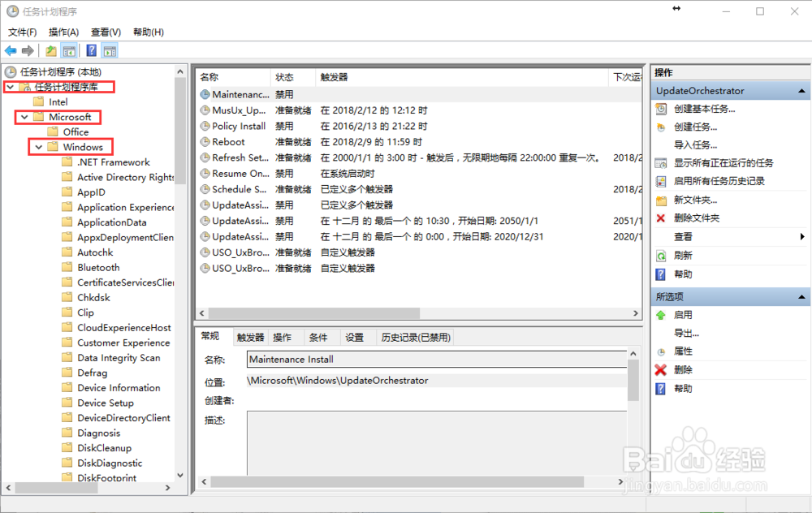Open the 帮助(H) menu
The image size is (812, 513).
point(148,32)
